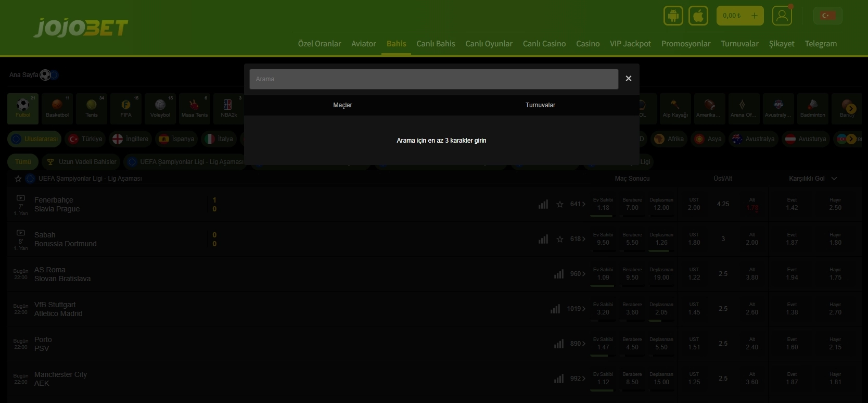The image size is (868, 403).
Task: Go to Ana Sayfa breadcrumb
Action: tap(23, 75)
